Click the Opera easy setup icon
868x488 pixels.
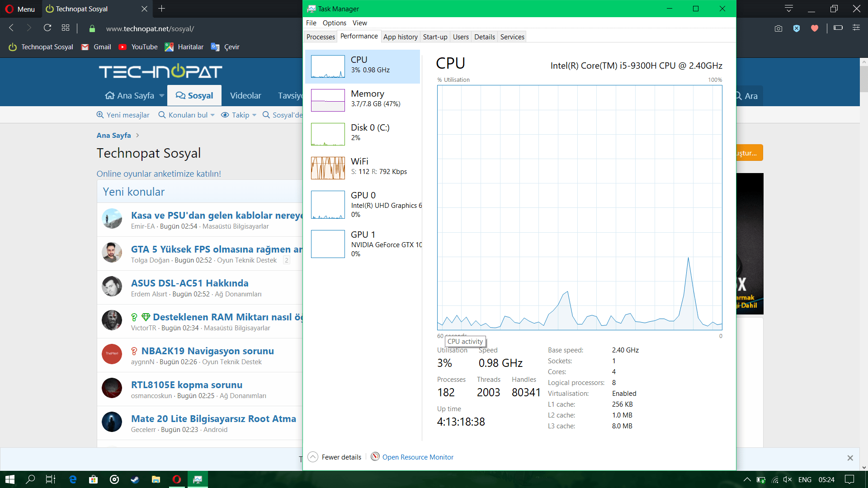pyautogui.click(x=856, y=28)
